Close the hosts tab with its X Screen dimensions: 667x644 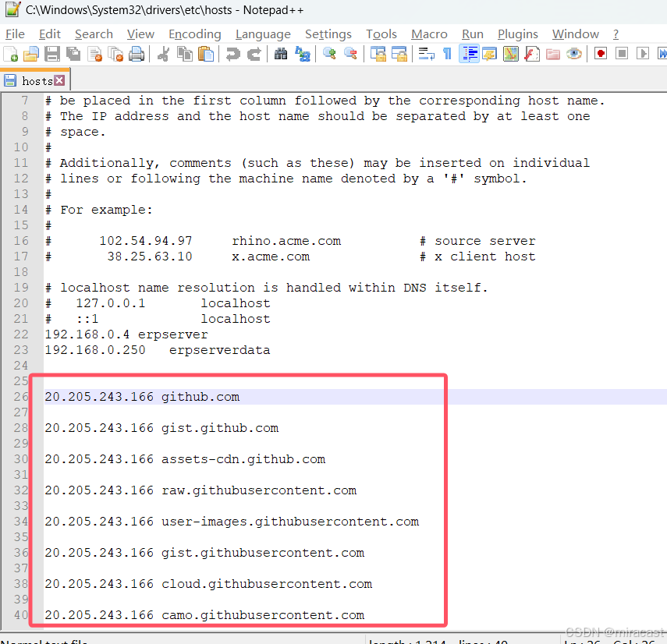pyautogui.click(x=60, y=80)
